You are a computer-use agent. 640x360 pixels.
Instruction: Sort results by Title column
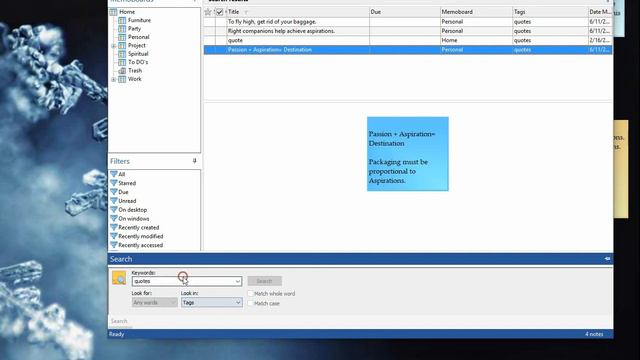pos(298,12)
